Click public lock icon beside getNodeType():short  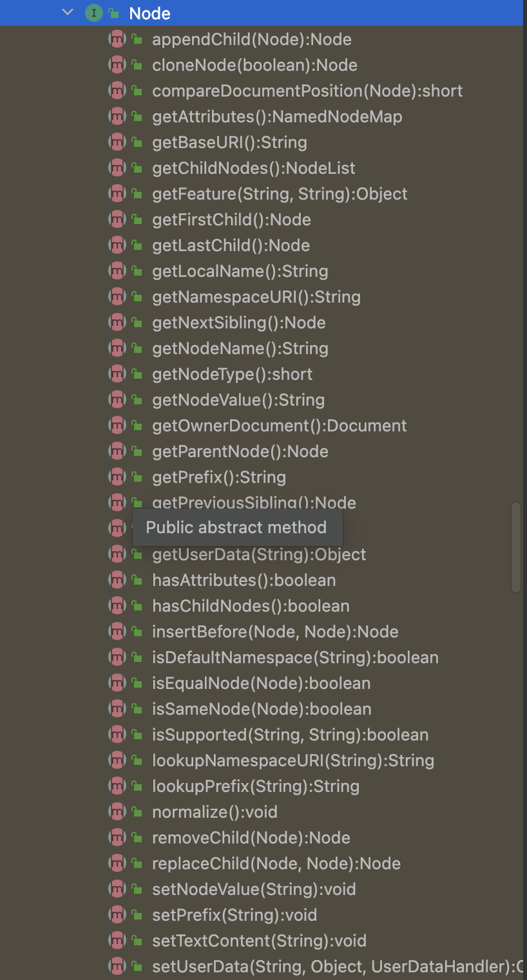click(x=137, y=374)
